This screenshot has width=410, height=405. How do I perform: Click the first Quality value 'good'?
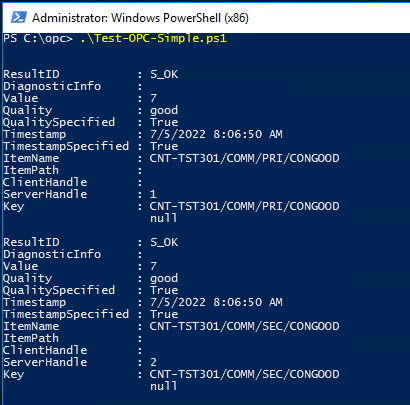pyautogui.click(x=164, y=110)
